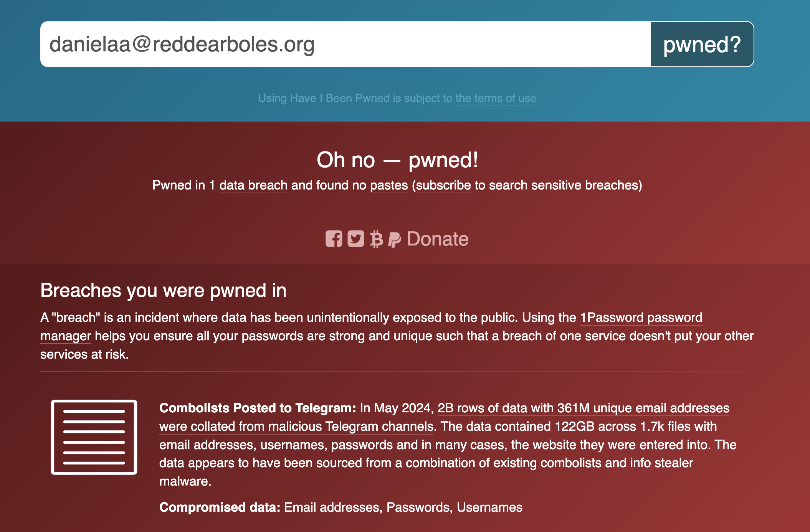Donate using the Bitcoin icon
Screen dimensions: 810x532
point(376,239)
